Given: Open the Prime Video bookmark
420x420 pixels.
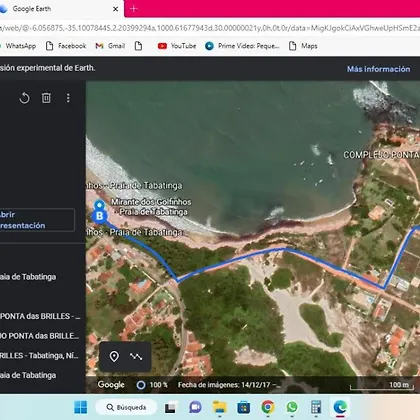Looking at the screenshot, I should 242,46.
